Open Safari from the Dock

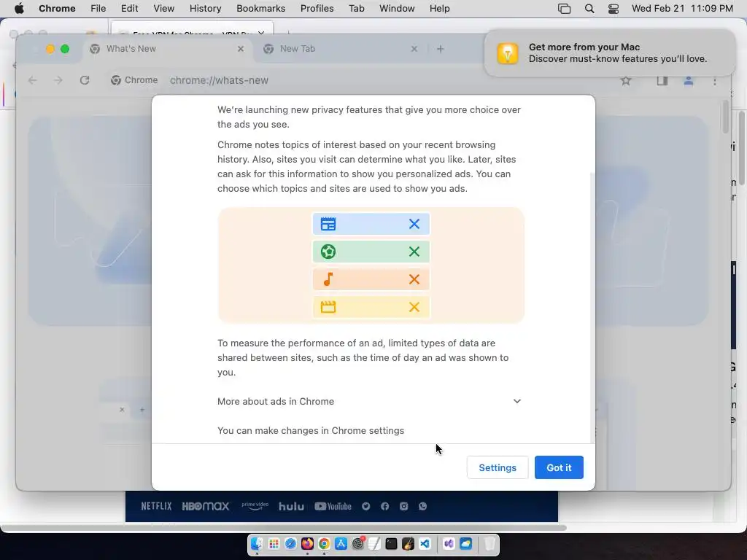point(290,543)
